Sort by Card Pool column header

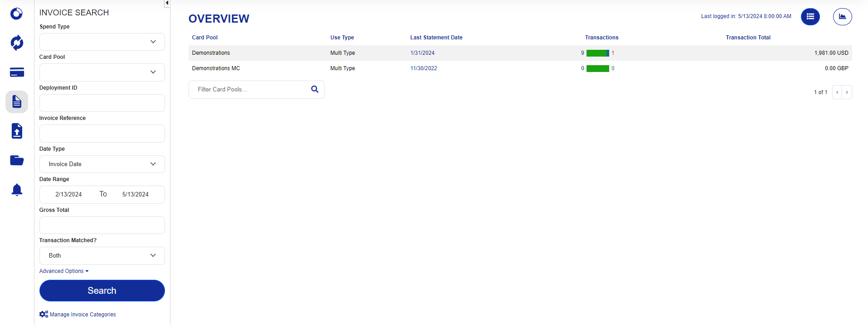pos(205,38)
